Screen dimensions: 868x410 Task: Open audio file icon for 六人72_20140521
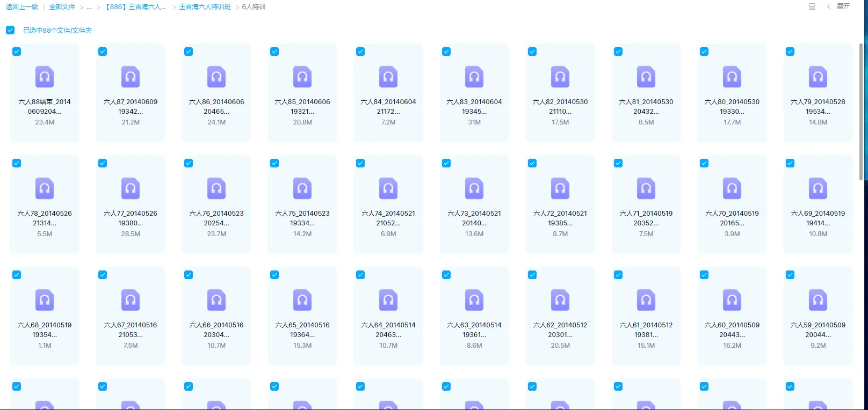click(x=560, y=188)
